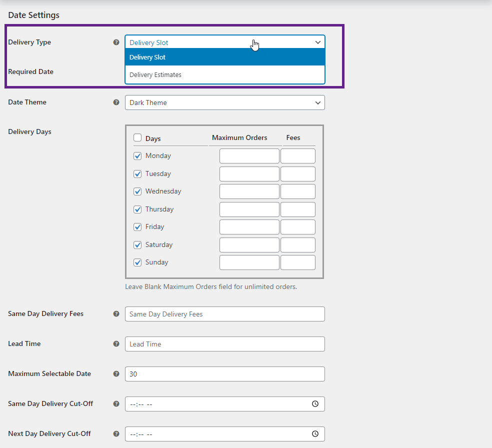Click Saturday Fees field

[298, 244]
